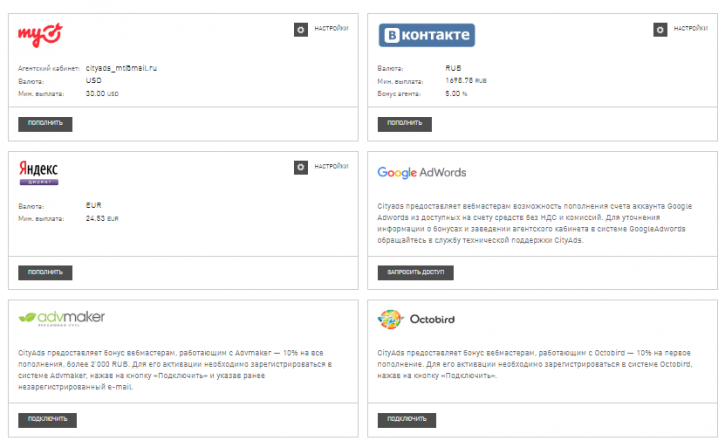Click the '24.53 EUR' minimum payout value

(102, 218)
